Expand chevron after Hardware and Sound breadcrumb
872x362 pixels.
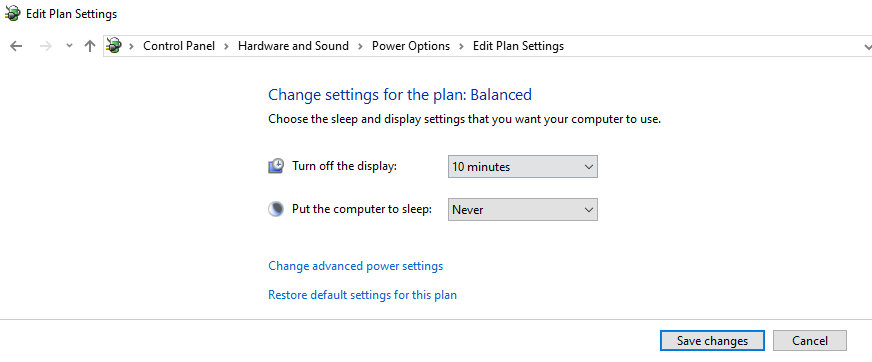tap(360, 46)
